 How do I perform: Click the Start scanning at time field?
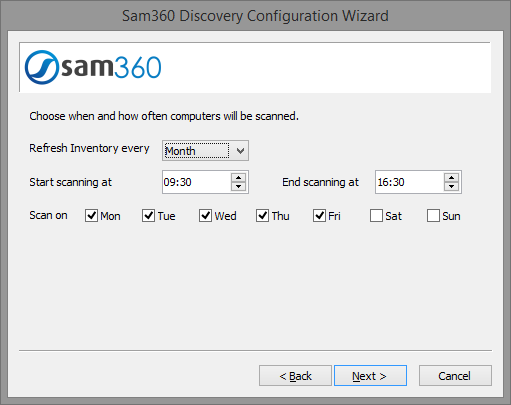click(197, 182)
